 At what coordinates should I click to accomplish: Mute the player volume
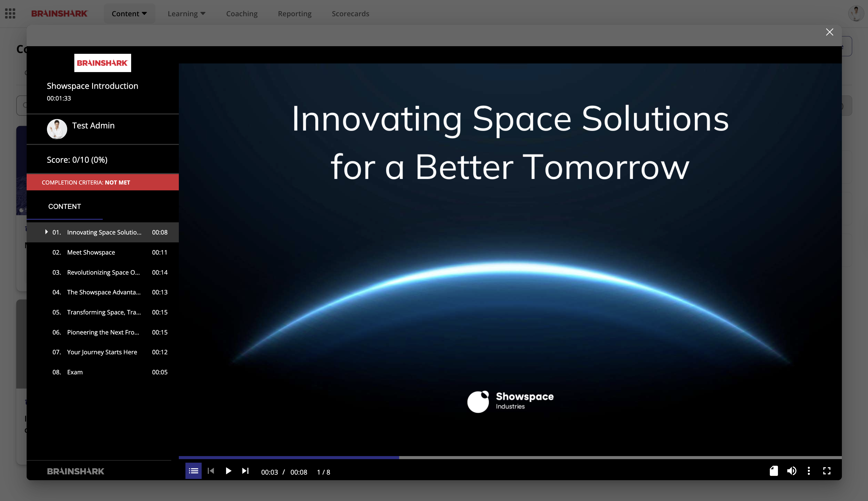point(792,471)
